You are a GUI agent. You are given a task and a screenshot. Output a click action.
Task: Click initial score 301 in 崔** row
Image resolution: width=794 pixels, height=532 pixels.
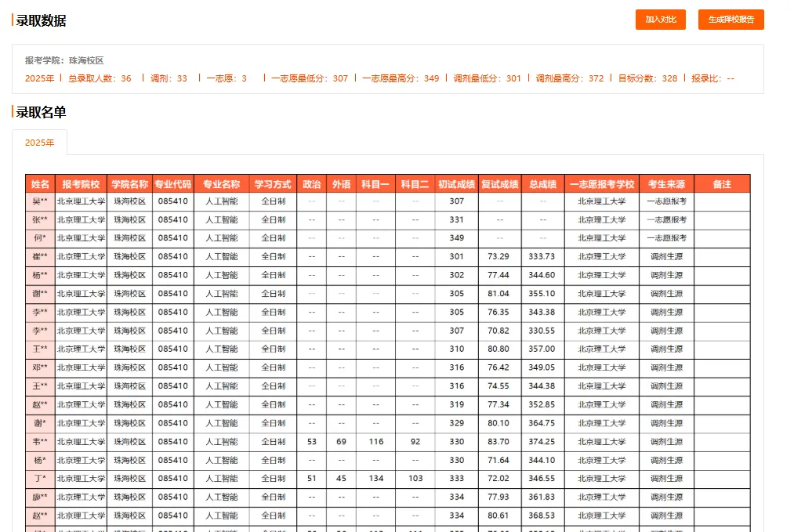coord(457,257)
